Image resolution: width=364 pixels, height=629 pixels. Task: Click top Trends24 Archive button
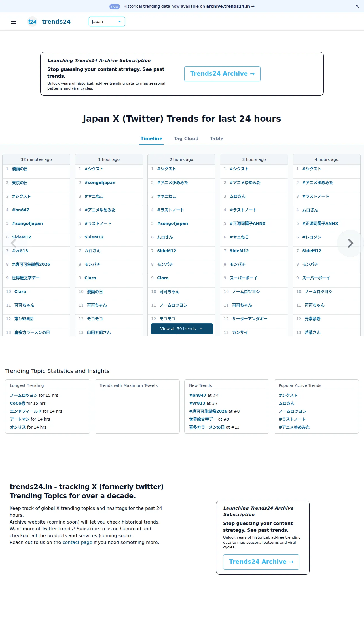coord(222,74)
